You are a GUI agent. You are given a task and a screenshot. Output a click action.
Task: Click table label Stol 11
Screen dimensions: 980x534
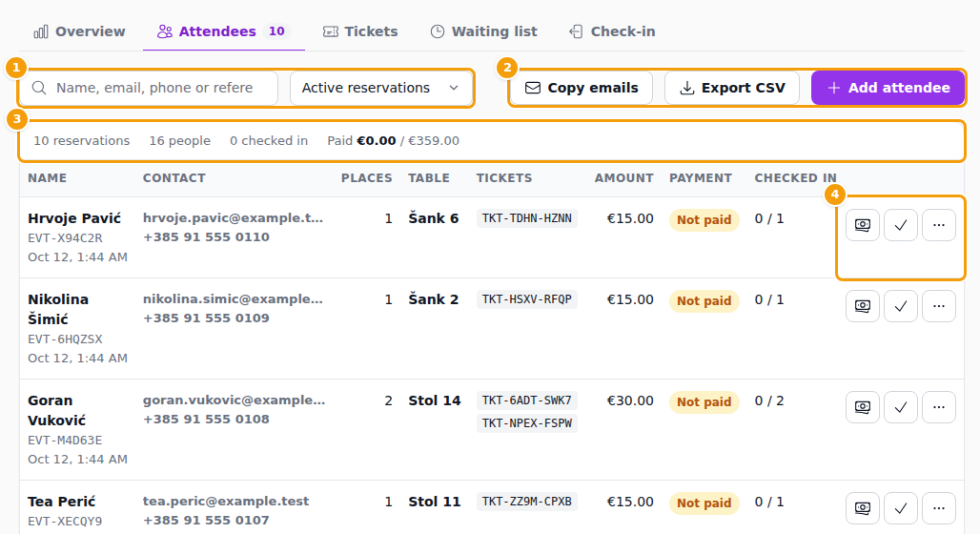click(x=435, y=502)
